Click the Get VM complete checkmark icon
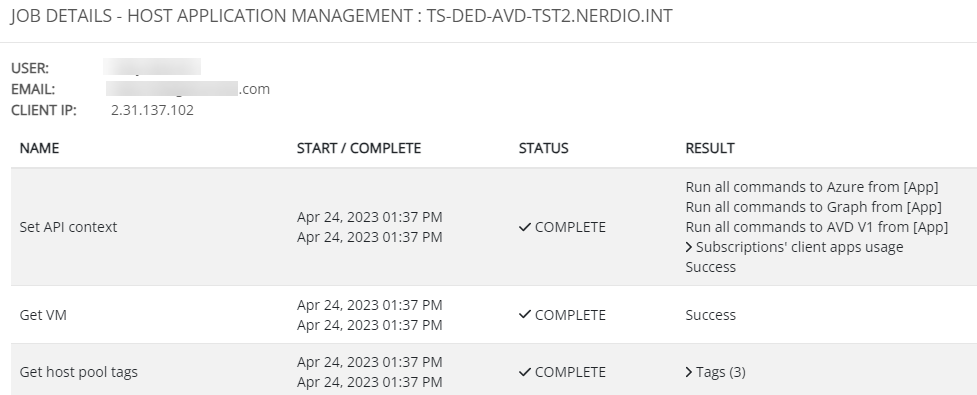 pos(525,315)
